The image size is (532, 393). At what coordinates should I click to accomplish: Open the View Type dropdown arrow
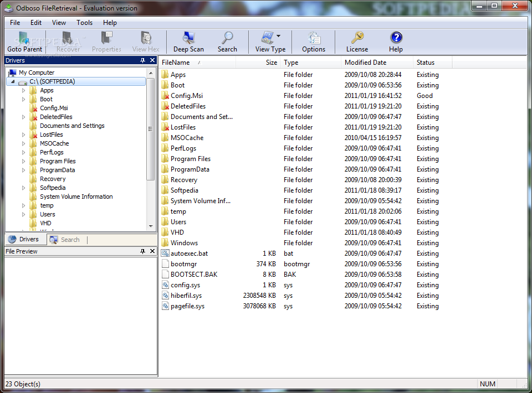pyautogui.click(x=279, y=36)
